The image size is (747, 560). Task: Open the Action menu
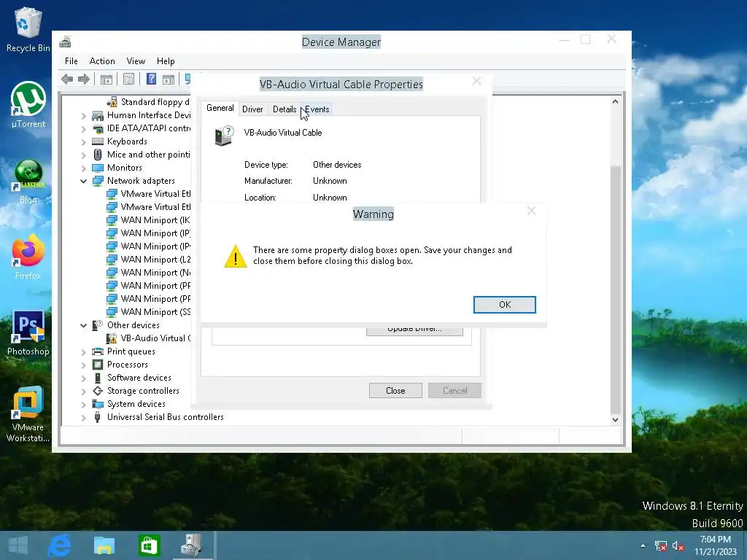pos(102,61)
